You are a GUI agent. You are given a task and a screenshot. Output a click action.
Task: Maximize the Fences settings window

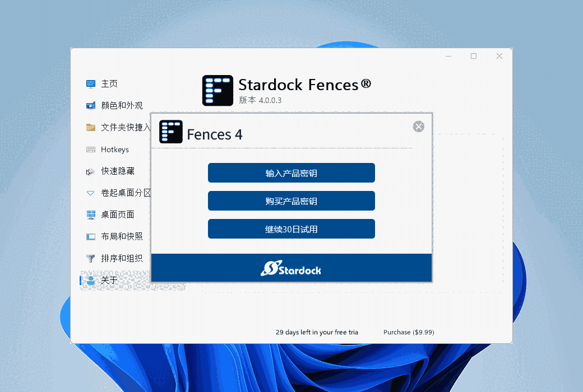[474, 56]
